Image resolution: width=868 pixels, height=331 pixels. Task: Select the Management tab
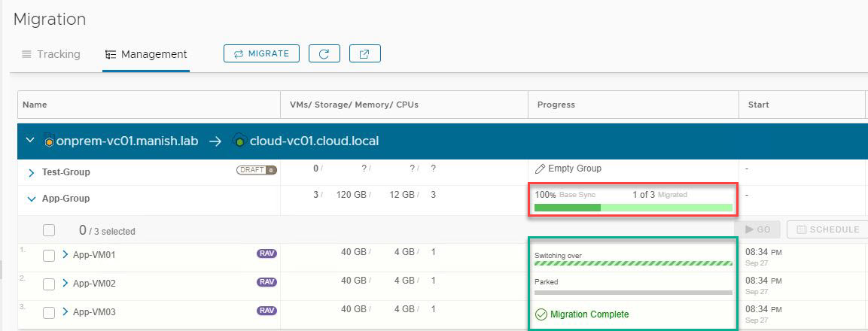(x=146, y=54)
